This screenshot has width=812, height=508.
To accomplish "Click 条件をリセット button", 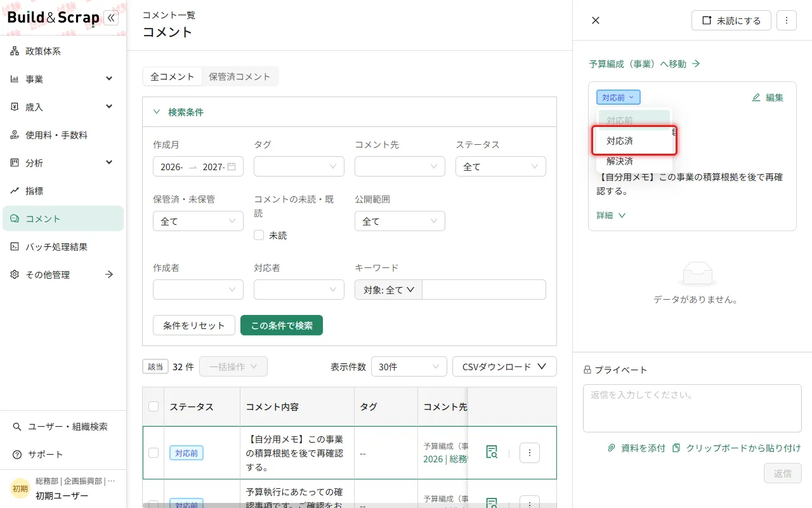I will click(194, 325).
